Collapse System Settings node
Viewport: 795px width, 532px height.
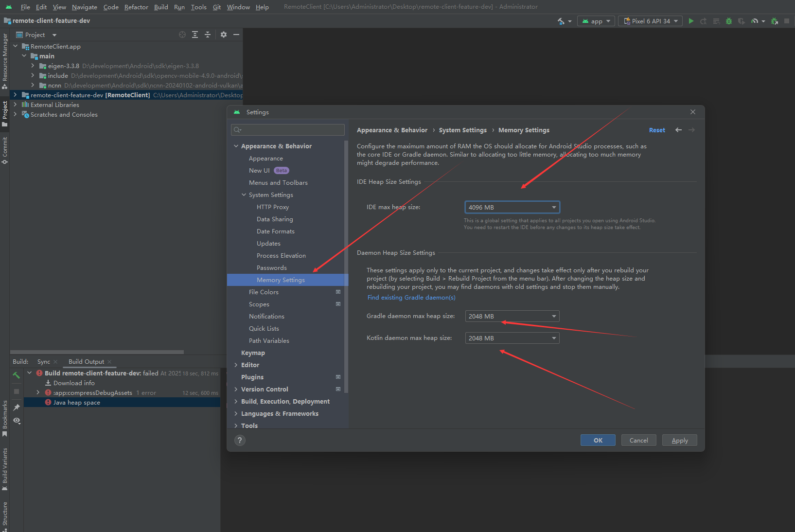click(x=244, y=195)
